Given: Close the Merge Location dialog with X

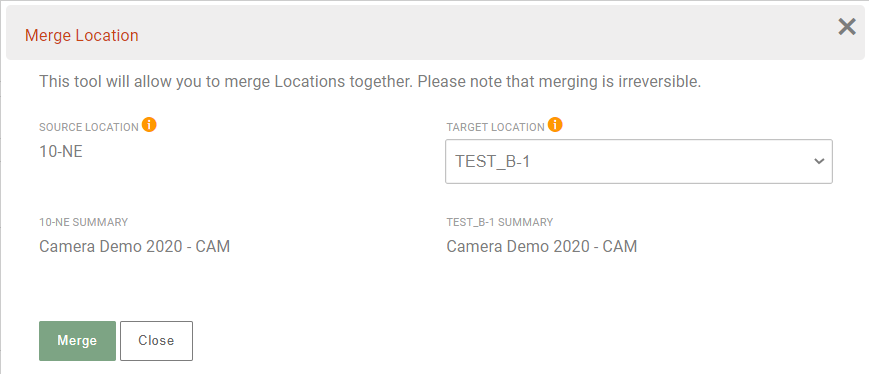Looking at the screenshot, I should pos(846,27).
